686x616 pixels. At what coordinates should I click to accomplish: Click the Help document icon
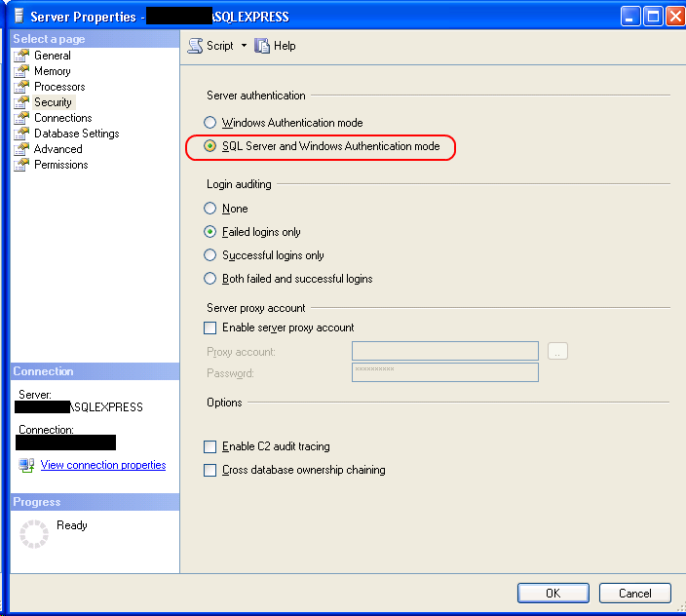point(261,46)
